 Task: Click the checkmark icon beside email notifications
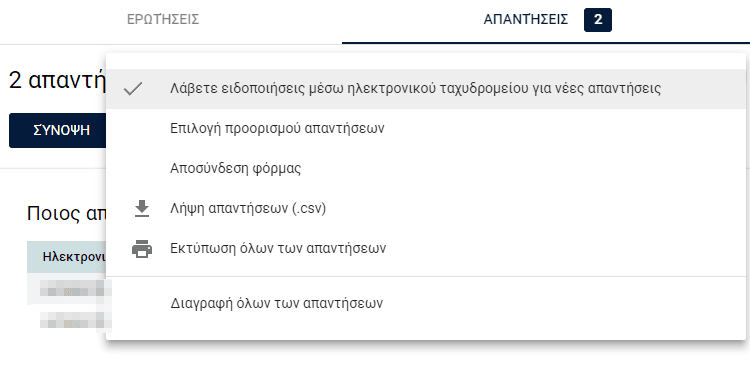point(132,88)
